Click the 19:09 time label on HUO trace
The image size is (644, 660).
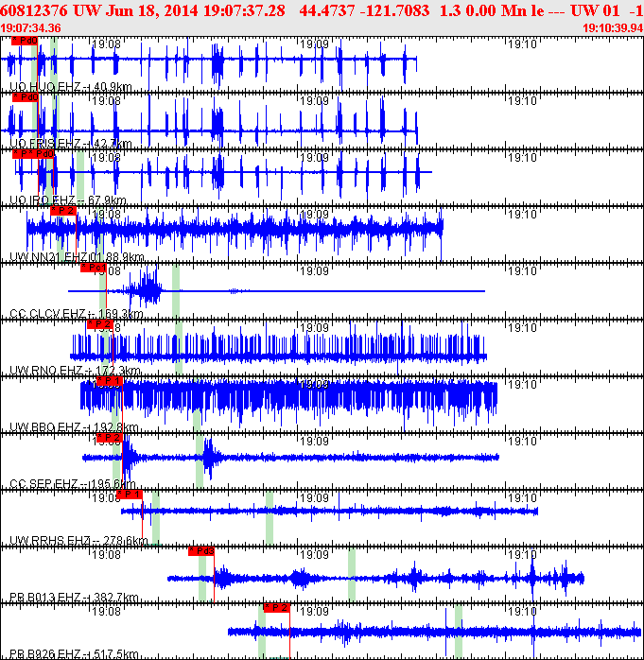[x=314, y=44]
